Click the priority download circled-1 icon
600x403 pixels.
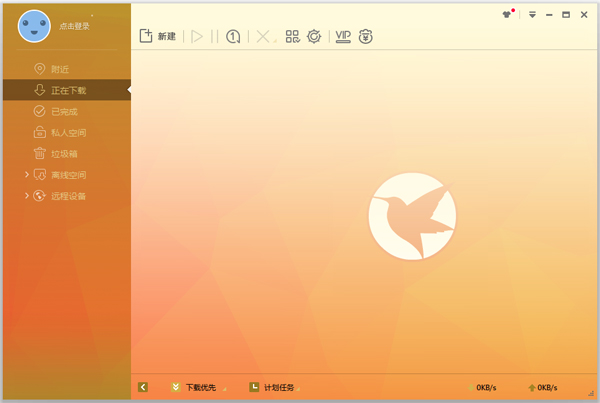(x=233, y=36)
